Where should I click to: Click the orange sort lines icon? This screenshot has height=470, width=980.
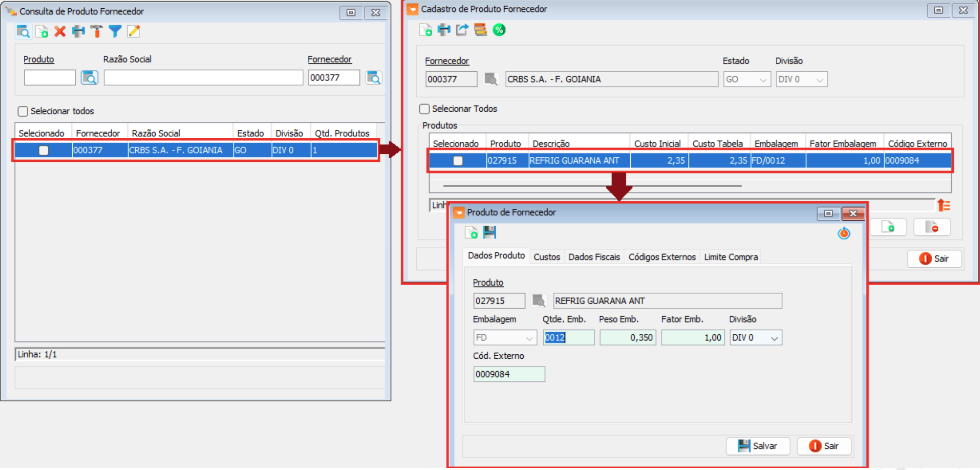coord(943,205)
